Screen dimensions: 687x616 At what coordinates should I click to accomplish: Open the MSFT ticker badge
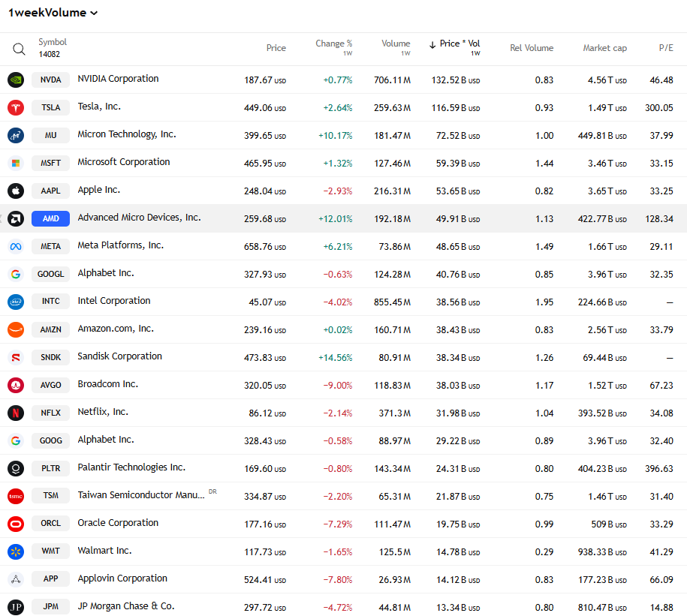coord(51,163)
